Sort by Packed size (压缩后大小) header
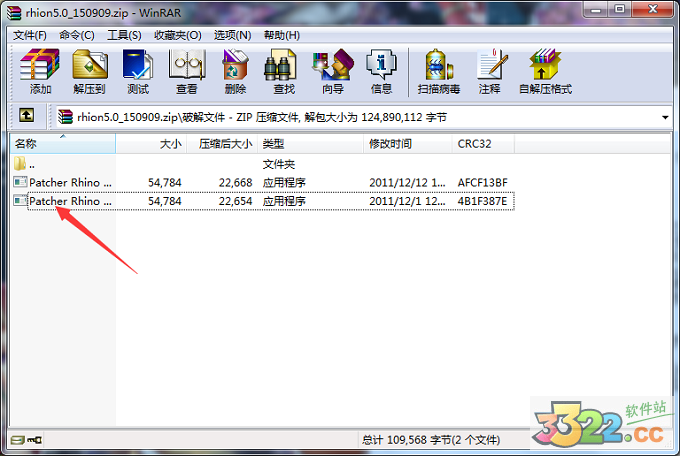This screenshot has width=680, height=456. pos(222,144)
